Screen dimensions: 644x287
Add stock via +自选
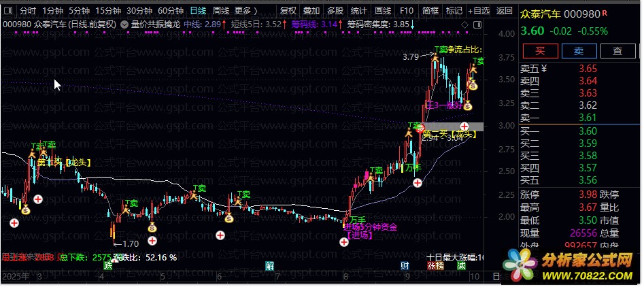tap(479, 11)
